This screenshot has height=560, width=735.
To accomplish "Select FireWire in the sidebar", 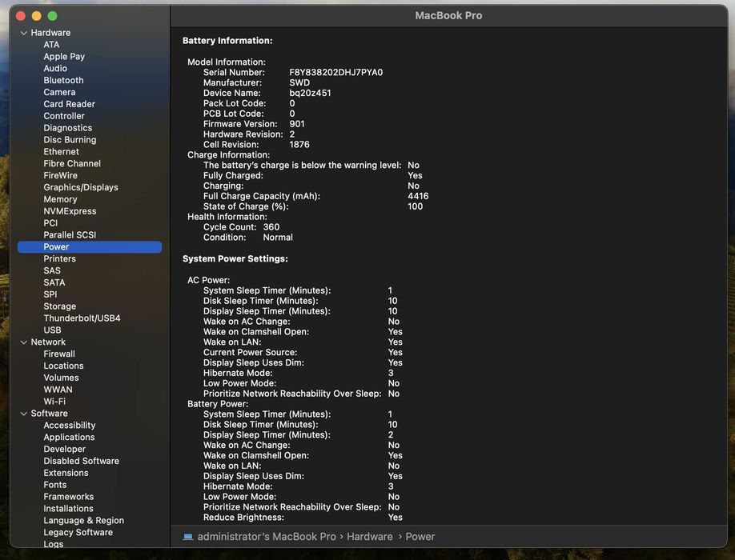I will (x=61, y=175).
